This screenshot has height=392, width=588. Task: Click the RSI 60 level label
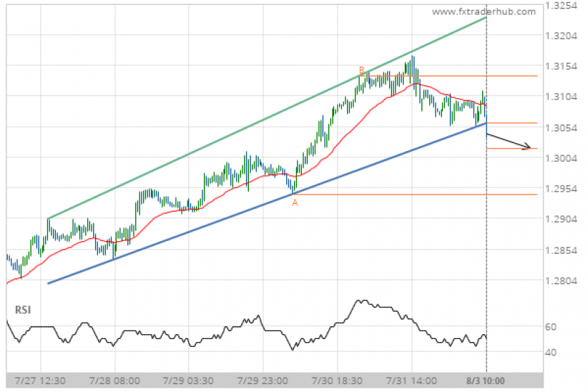(551, 327)
